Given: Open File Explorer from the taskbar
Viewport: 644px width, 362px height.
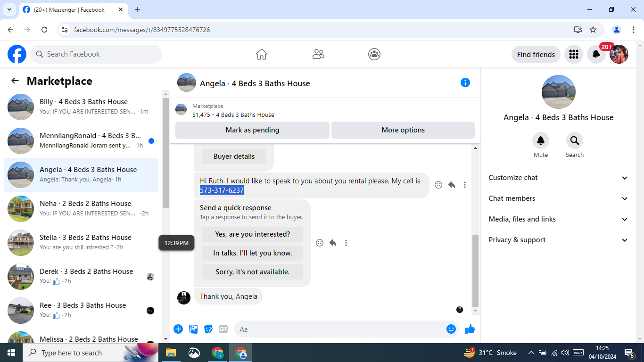Looking at the screenshot, I should point(171,353).
